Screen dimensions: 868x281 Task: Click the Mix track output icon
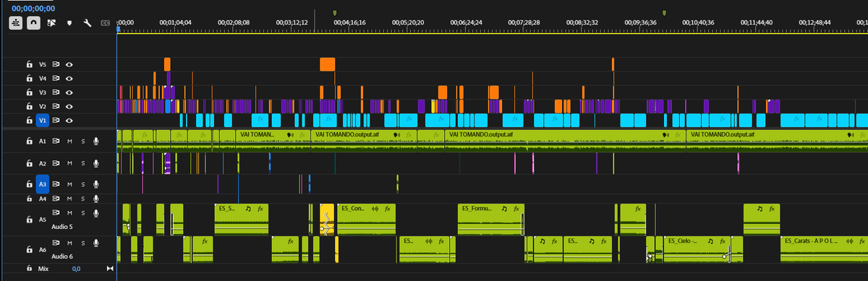(x=110, y=268)
